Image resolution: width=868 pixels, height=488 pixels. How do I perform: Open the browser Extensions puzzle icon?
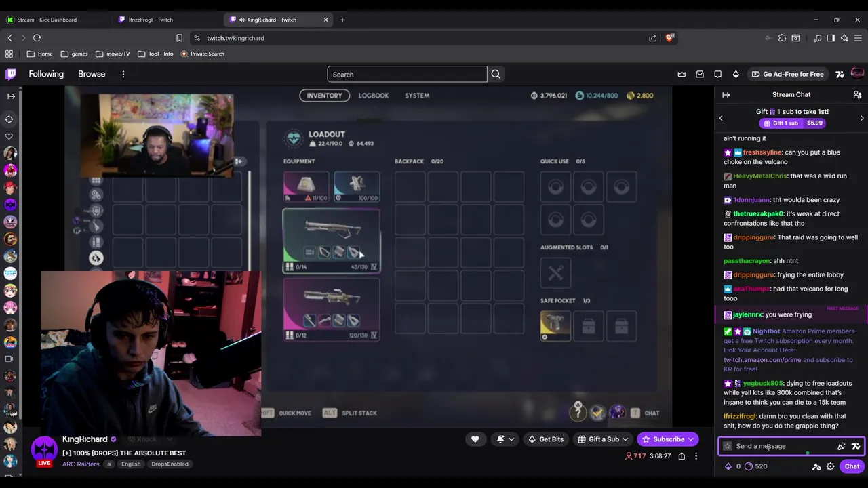pos(782,38)
